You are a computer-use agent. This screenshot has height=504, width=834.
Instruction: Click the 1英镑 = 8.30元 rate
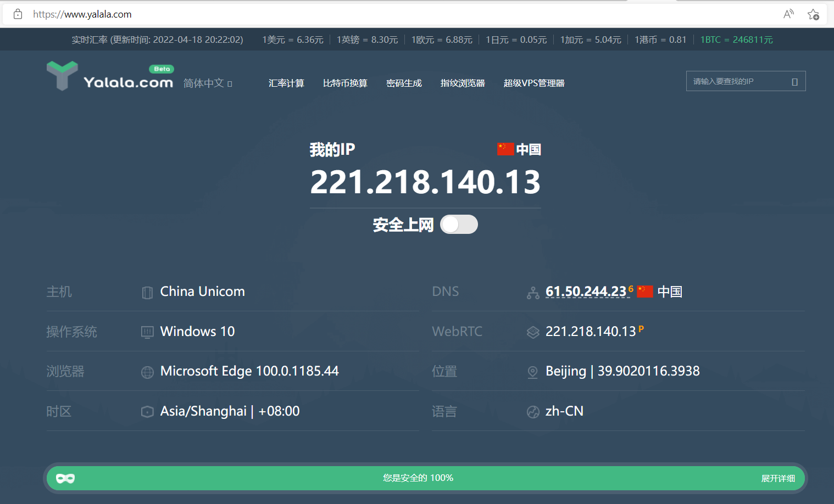point(367,40)
